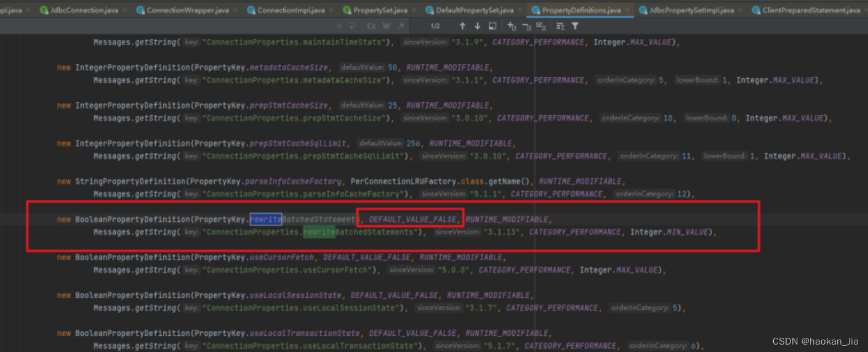
Task: Select the PropertyDefinitions.java tab
Action: pos(581,10)
